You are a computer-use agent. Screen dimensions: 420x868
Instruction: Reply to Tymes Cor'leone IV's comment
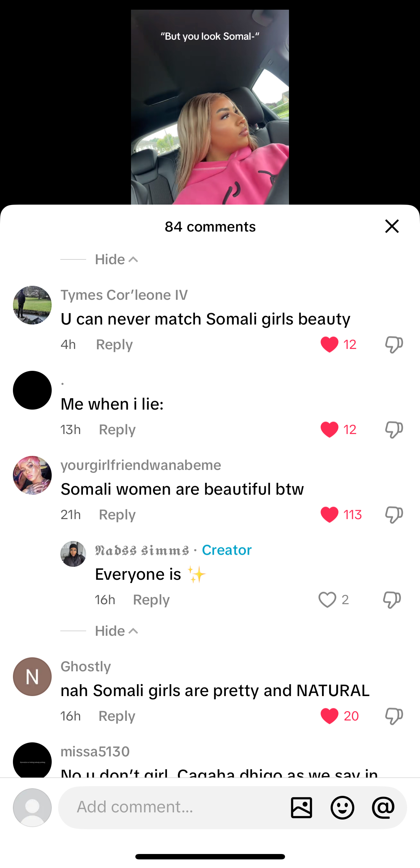[114, 345]
